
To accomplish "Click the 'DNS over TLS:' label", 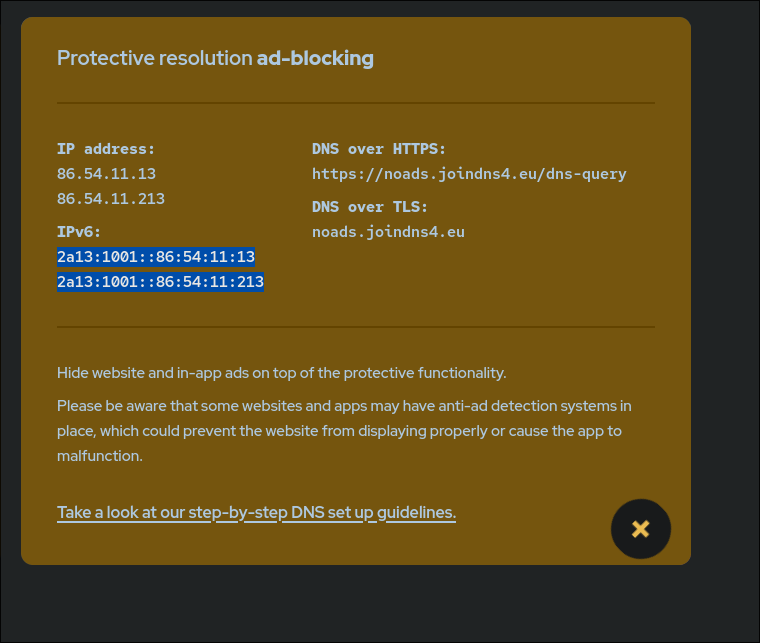I will click(x=370, y=207).
